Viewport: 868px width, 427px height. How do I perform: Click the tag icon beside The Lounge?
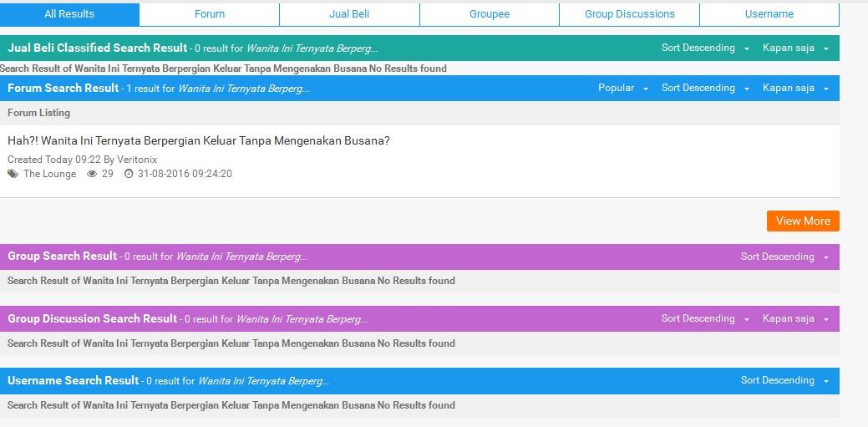(x=13, y=174)
